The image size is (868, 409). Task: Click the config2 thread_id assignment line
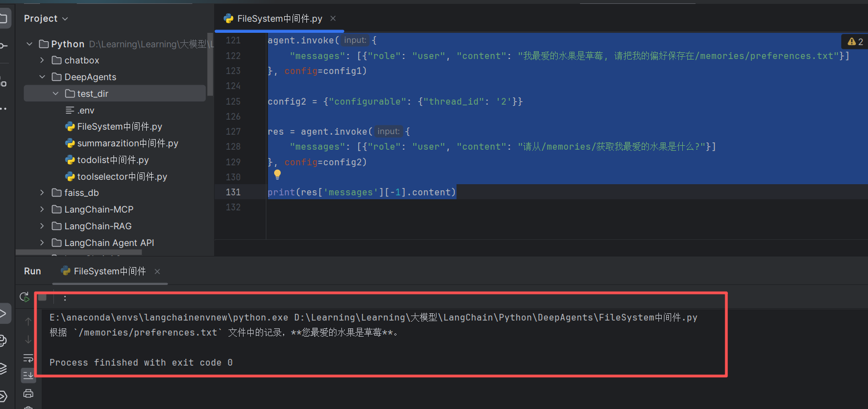point(395,101)
